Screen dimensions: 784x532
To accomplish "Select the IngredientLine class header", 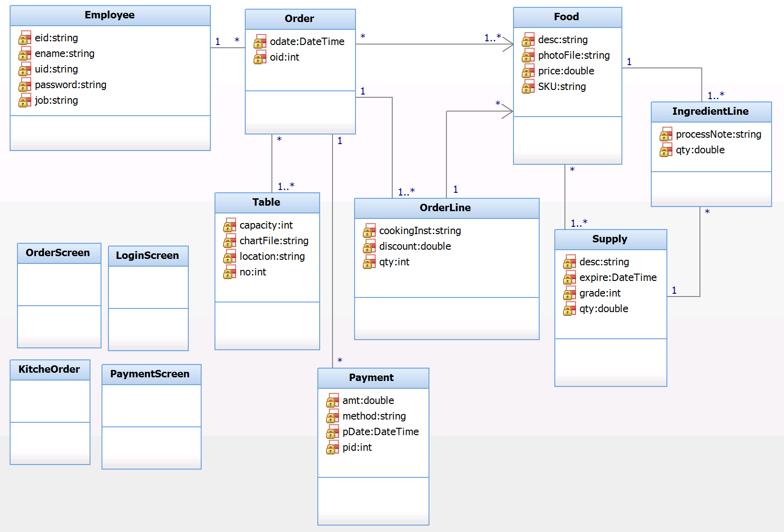I will [711, 112].
